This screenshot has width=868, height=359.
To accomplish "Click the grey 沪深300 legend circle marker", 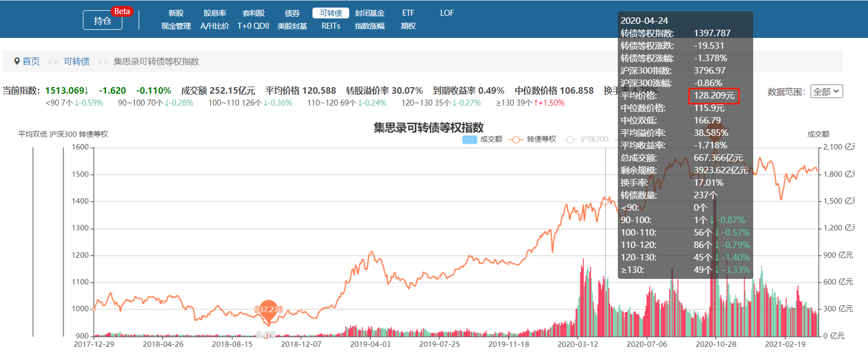I will [x=570, y=140].
